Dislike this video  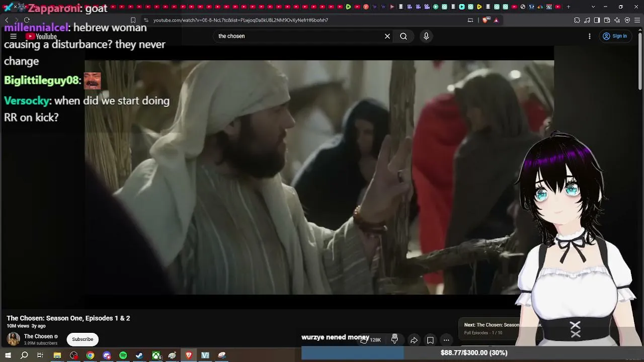(394, 340)
